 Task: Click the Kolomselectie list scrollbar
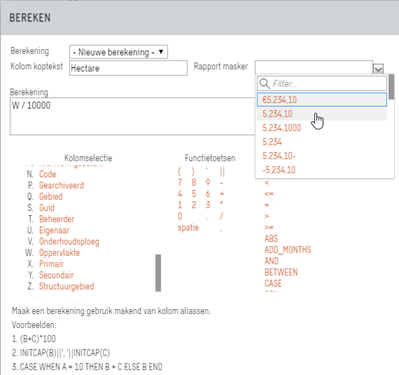(158, 273)
